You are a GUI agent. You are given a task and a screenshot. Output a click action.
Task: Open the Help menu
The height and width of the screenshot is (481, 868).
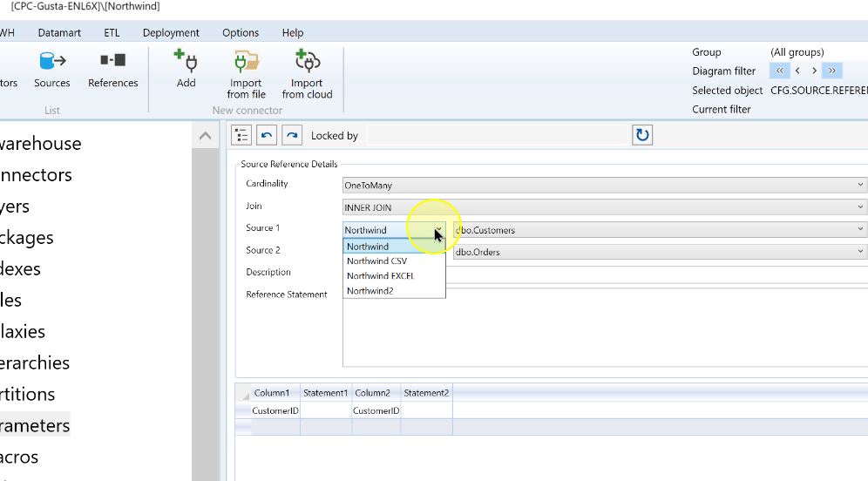(x=293, y=32)
